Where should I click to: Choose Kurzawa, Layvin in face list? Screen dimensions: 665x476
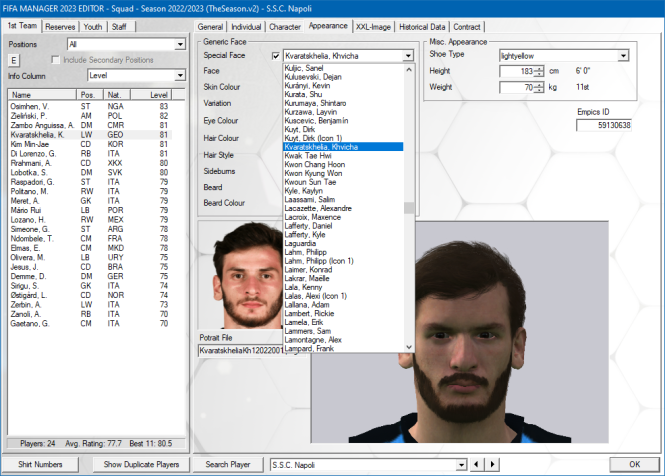click(x=343, y=112)
